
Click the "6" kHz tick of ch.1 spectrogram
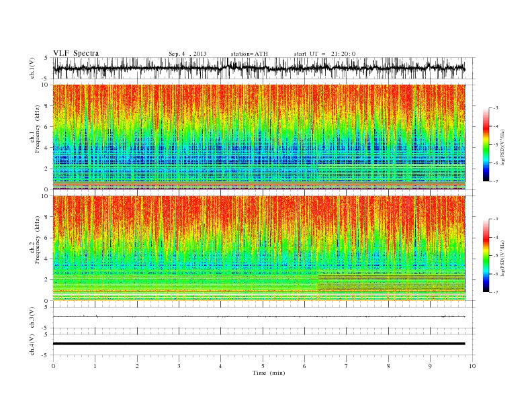click(46, 126)
